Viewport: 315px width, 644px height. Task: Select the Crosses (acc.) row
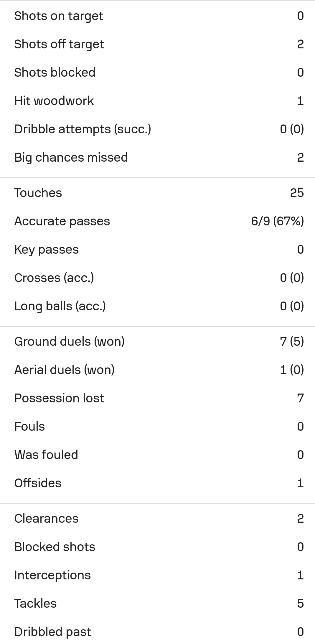tap(157, 278)
